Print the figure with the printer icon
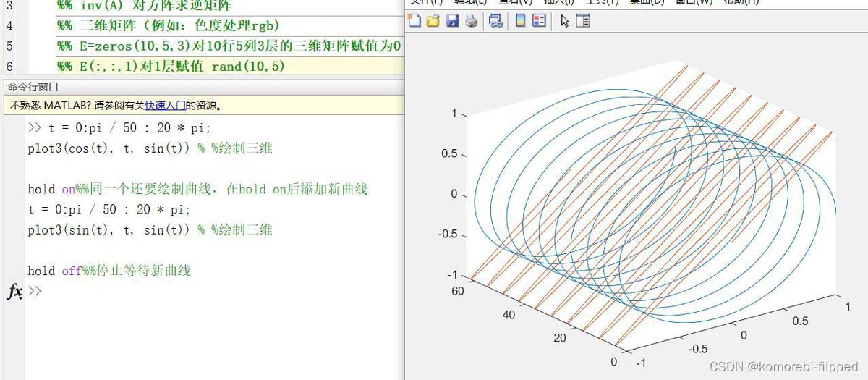Image resolution: width=868 pixels, height=380 pixels. [472, 21]
